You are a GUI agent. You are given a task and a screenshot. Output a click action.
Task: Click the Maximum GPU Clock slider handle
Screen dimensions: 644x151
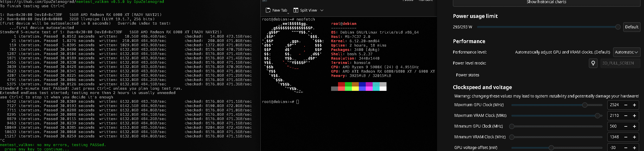tap(585, 105)
